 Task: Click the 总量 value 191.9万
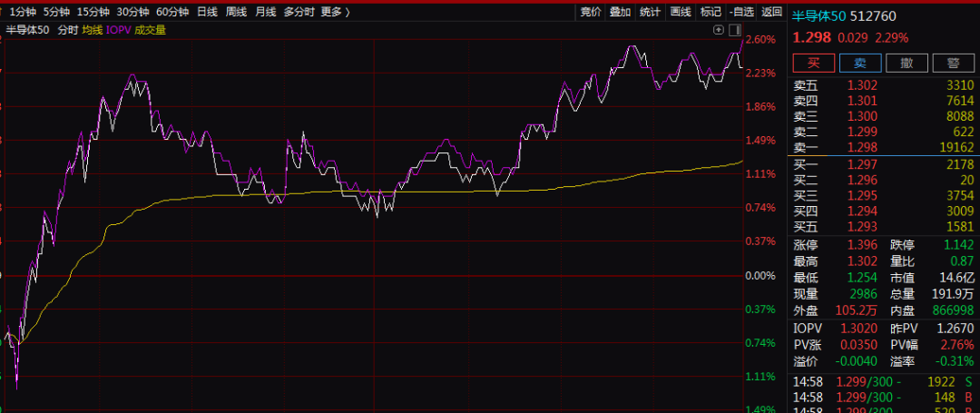pyautogui.click(x=953, y=294)
